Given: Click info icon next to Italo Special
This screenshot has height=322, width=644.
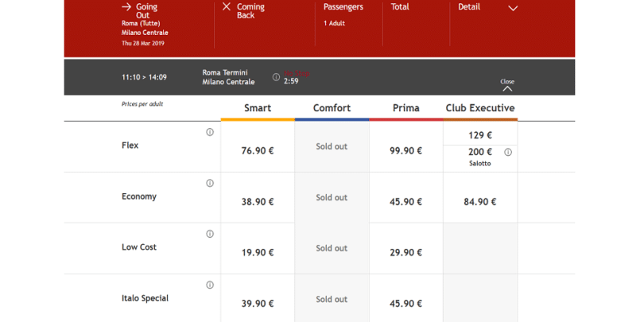Looking at the screenshot, I should [x=210, y=285].
